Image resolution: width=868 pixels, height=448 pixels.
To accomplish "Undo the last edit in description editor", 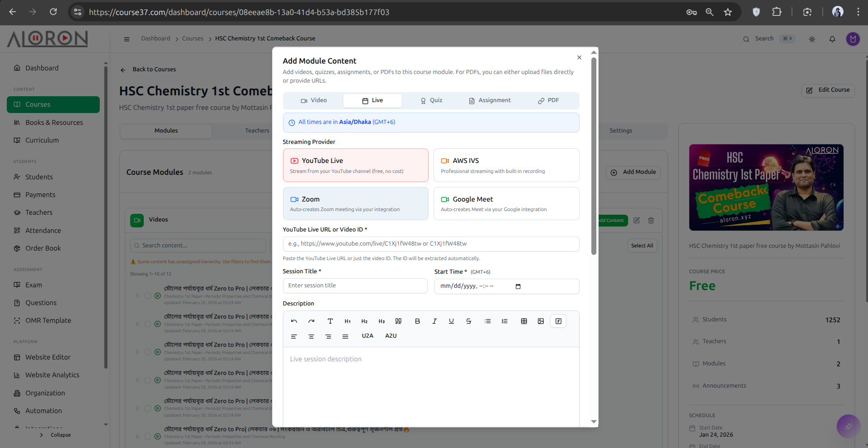I will coord(294,321).
